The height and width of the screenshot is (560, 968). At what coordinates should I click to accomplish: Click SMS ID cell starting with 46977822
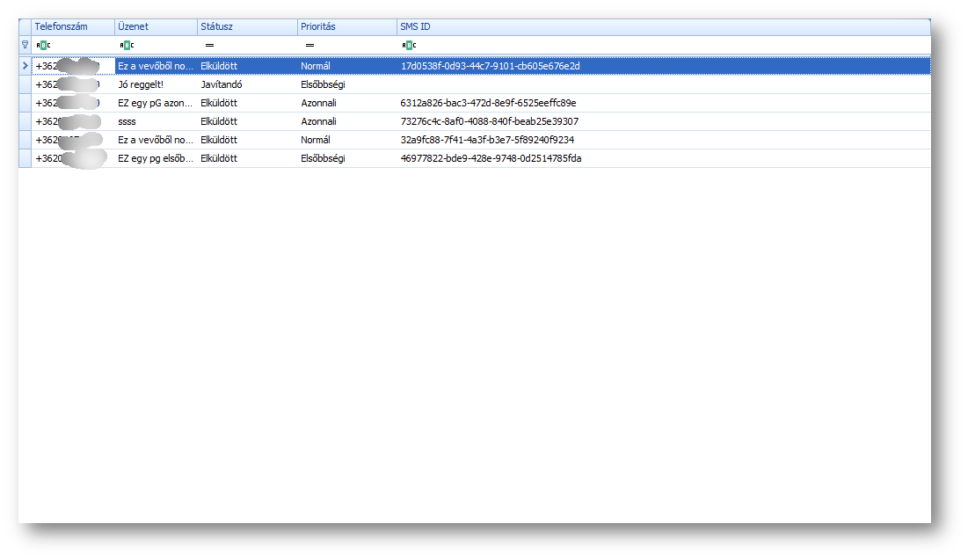[x=491, y=158]
